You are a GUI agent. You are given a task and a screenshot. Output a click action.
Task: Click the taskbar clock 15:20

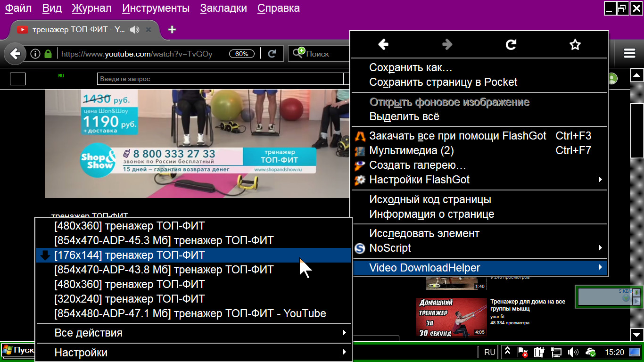(x=614, y=352)
